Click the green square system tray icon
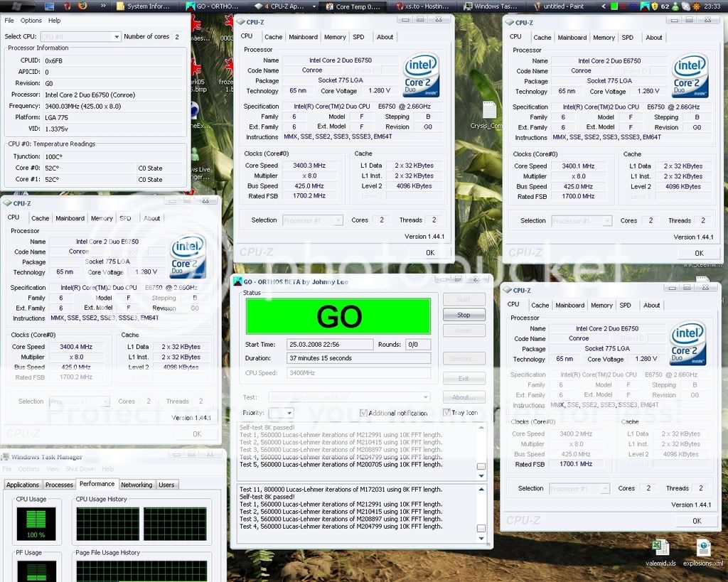 [x=614, y=6]
